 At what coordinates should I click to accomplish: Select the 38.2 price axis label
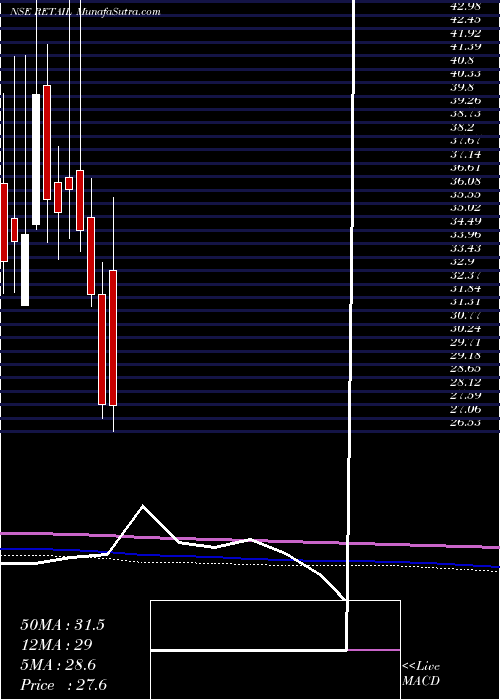[462, 127]
